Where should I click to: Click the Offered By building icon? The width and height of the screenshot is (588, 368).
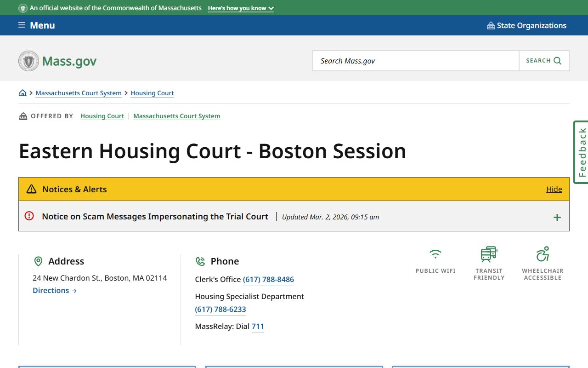23,116
